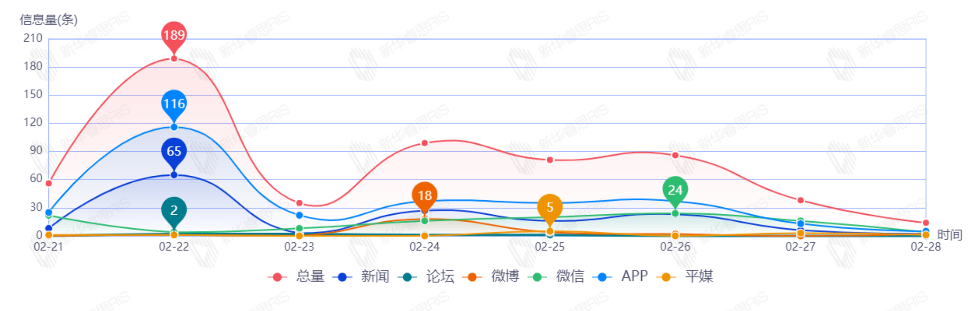This screenshot has width=980, height=311.
Task: Select the dark blue 65 marker pin
Action: click(174, 151)
